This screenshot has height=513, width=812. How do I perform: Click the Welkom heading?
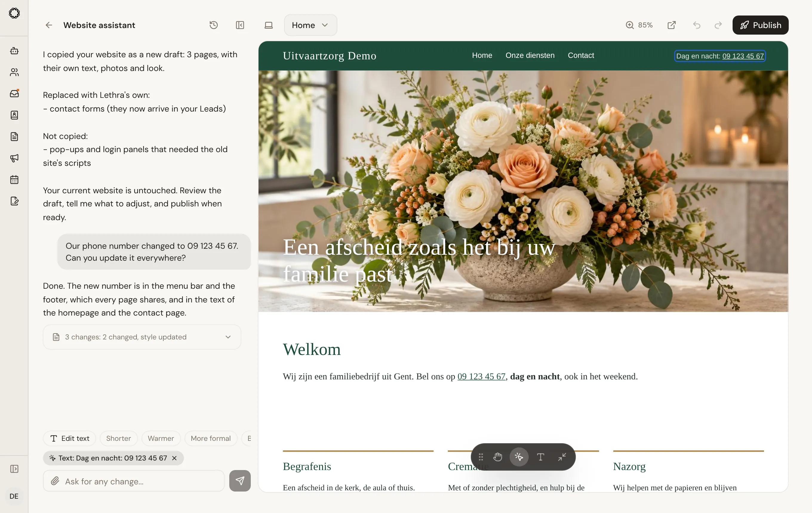coord(312,349)
